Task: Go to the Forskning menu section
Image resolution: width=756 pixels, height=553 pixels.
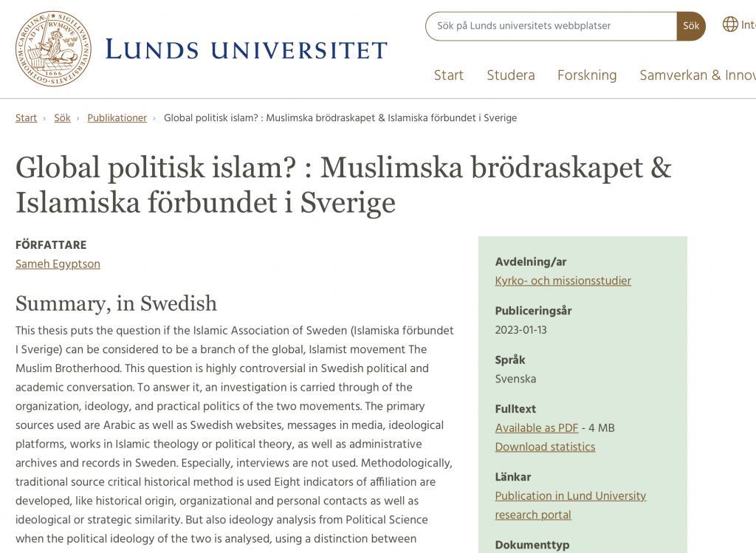Action: pyautogui.click(x=587, y=75)
